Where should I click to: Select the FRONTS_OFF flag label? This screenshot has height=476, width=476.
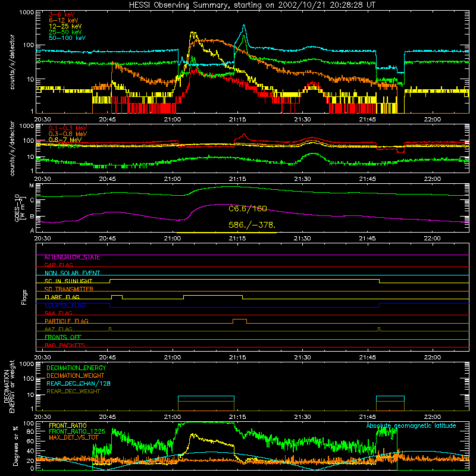(x=63, y=337)
